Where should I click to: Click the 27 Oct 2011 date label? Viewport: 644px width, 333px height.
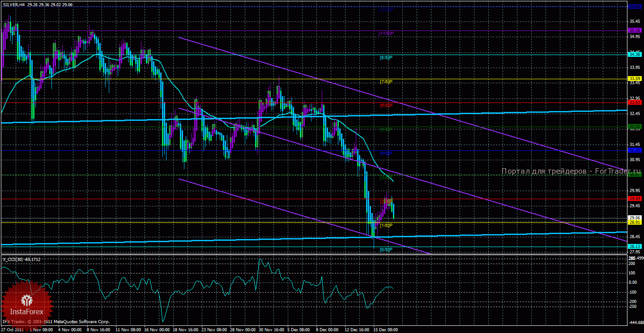(13, 329)
